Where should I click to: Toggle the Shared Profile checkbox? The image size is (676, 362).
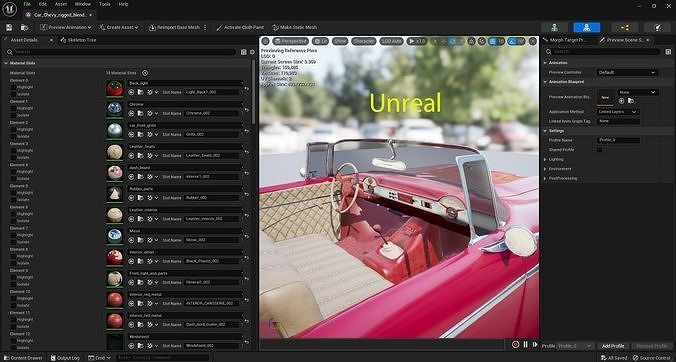(x=599, y=150)
